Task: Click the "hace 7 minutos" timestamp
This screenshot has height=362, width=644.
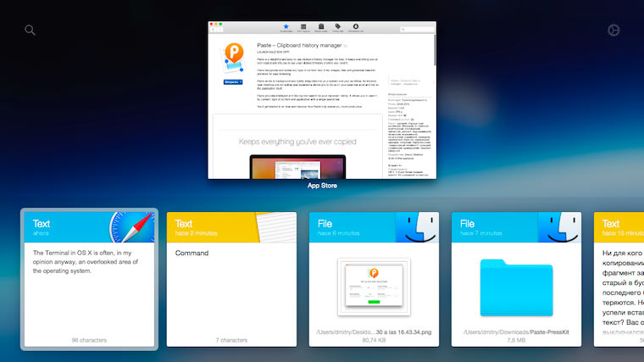Action: (x=481, y=233)
